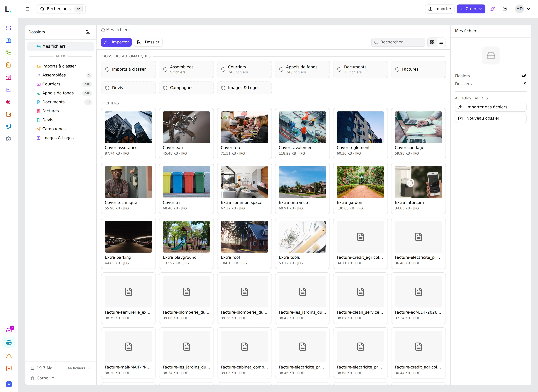
Task: Open Factures folder in sidebar tree
Action: 61,111
